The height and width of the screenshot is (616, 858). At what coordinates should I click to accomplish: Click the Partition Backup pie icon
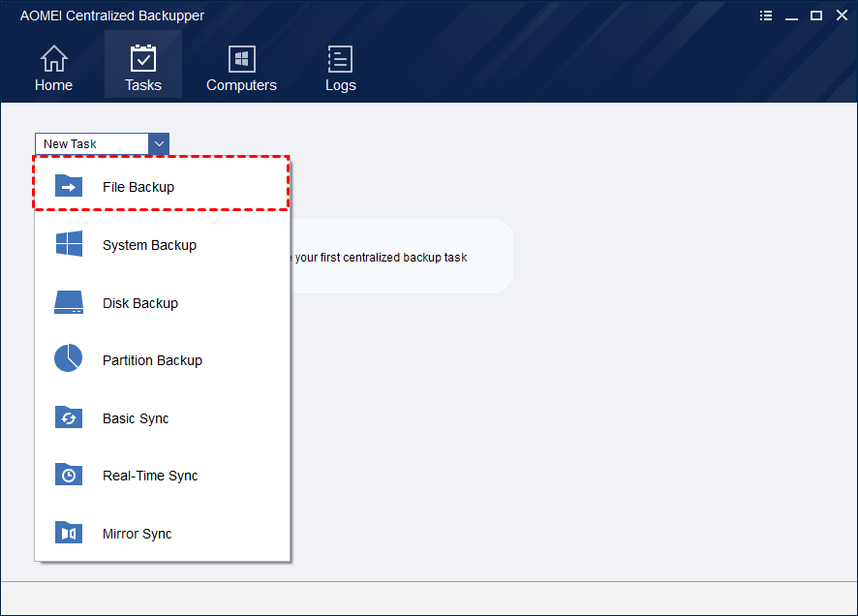[x=69, y=358]
